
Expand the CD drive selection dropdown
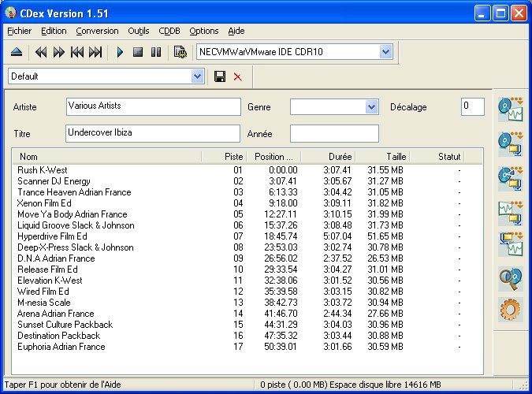click(385, 52)
